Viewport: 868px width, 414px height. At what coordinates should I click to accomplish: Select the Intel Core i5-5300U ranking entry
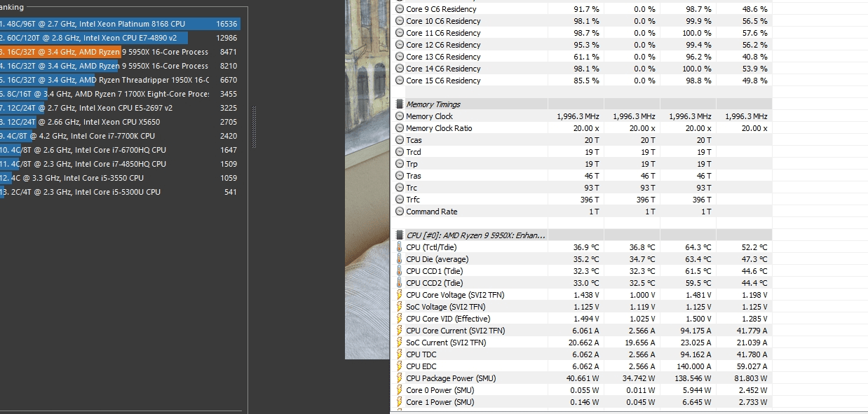coord(120,192)
